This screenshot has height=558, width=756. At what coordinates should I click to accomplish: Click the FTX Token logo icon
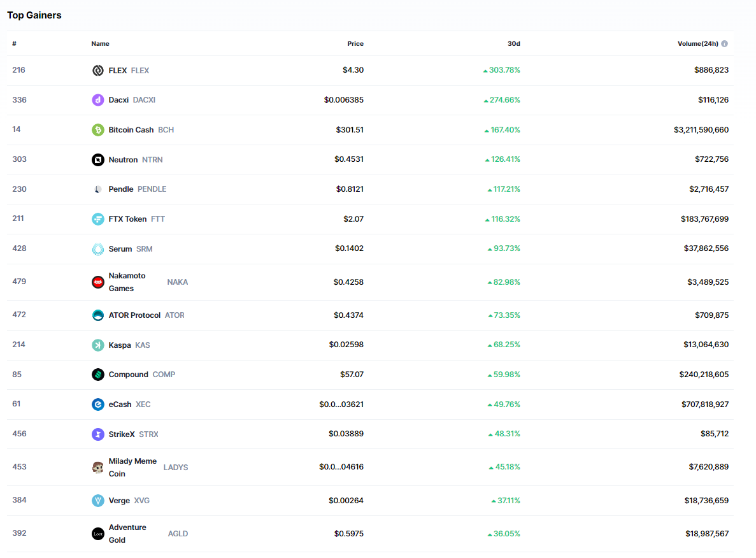pos(98,219)
